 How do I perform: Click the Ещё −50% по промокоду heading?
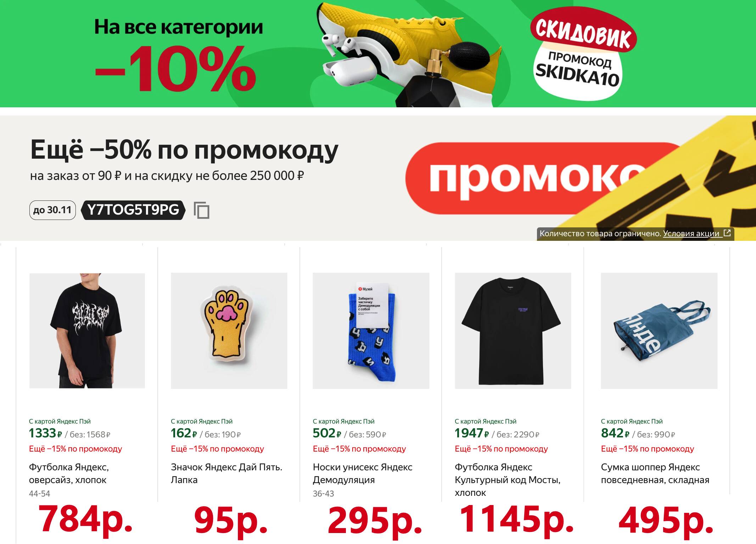[184, 149]
